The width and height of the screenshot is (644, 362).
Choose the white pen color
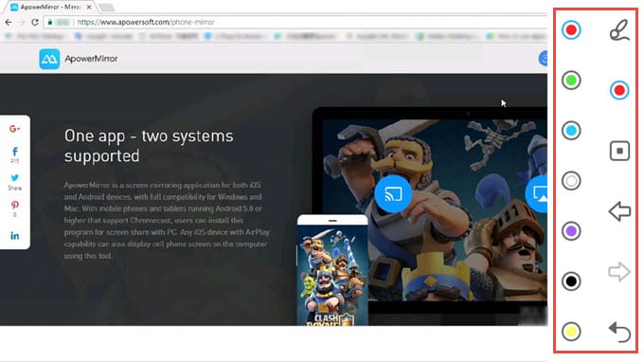tap(571, 181)
